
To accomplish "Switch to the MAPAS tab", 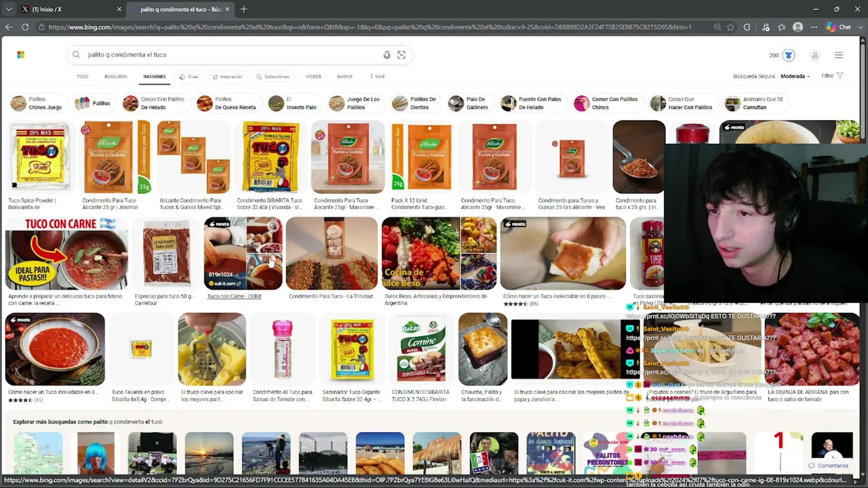I will 344,77.
